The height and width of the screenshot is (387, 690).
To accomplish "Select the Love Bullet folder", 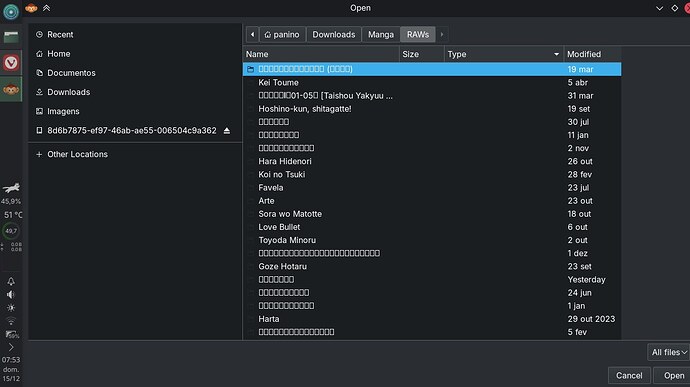I will click(x=432, y=227).
